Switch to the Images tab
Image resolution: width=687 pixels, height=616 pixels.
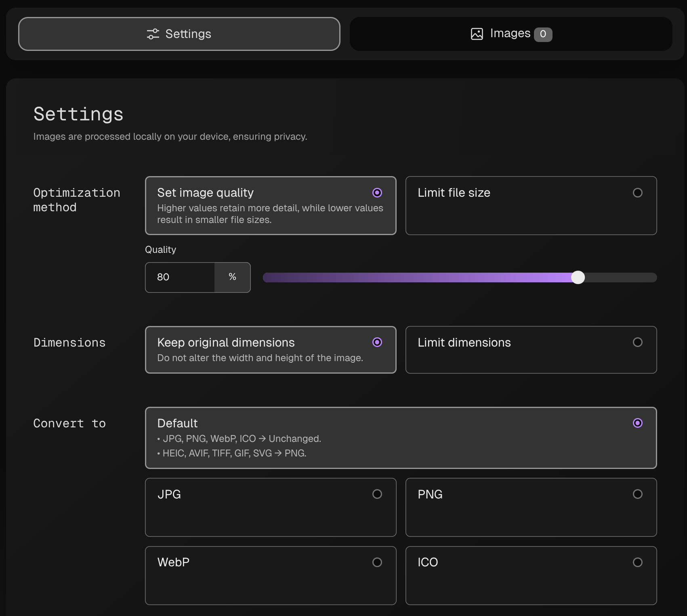click(x=511, y=34)
